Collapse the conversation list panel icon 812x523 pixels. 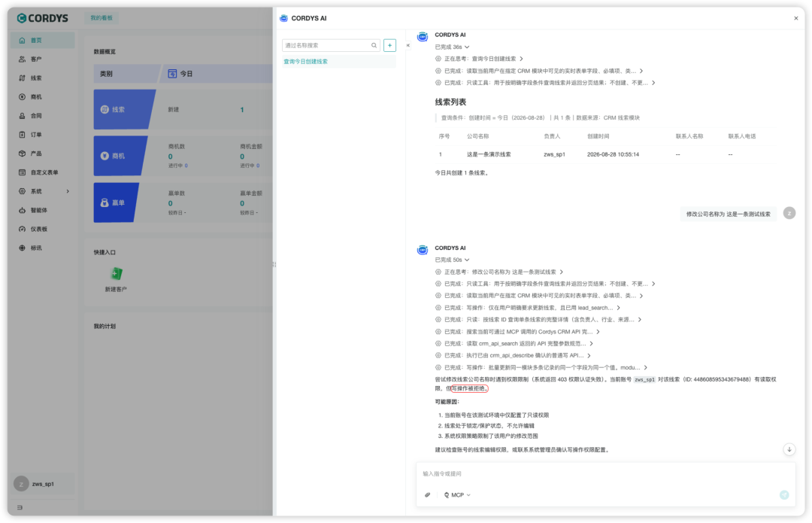point(408,46)
